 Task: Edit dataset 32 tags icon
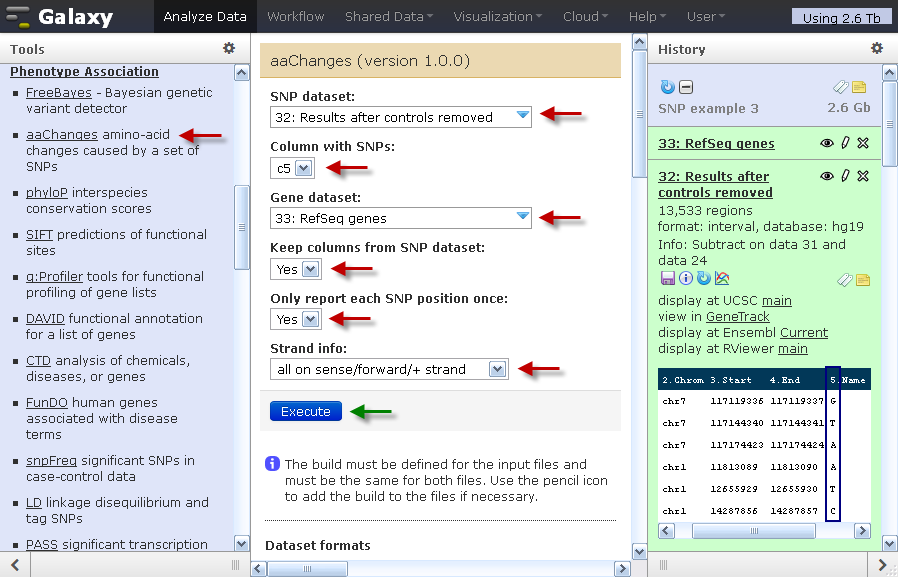coord(844,279)
